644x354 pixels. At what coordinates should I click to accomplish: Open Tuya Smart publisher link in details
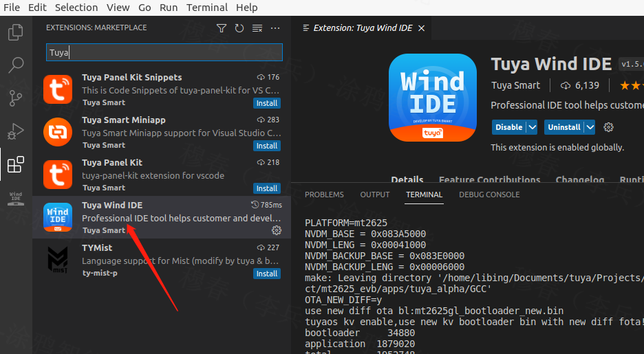516,85
